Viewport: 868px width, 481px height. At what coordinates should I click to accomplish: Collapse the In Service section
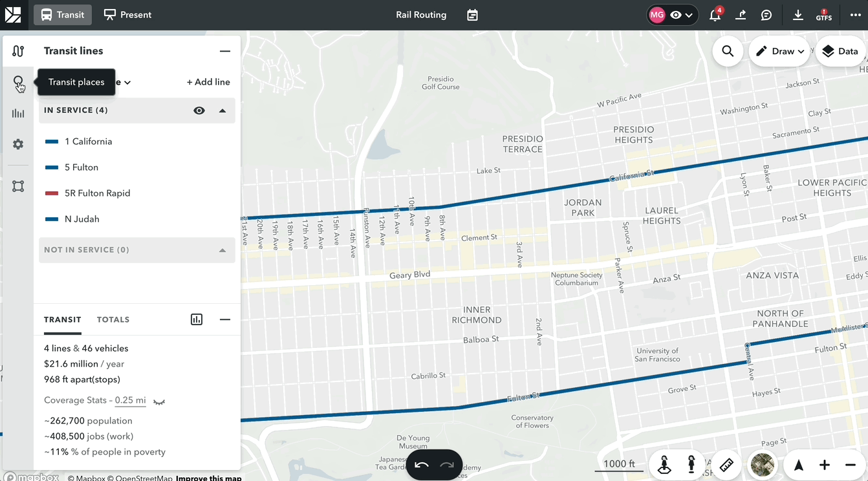(x=222, y=111)
